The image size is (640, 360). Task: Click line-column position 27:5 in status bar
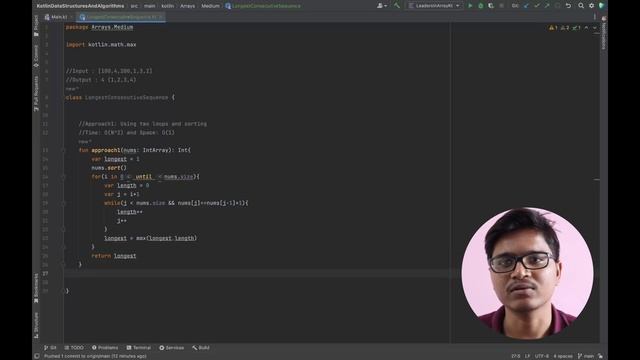pyautogui.click(x=516, y=356)
